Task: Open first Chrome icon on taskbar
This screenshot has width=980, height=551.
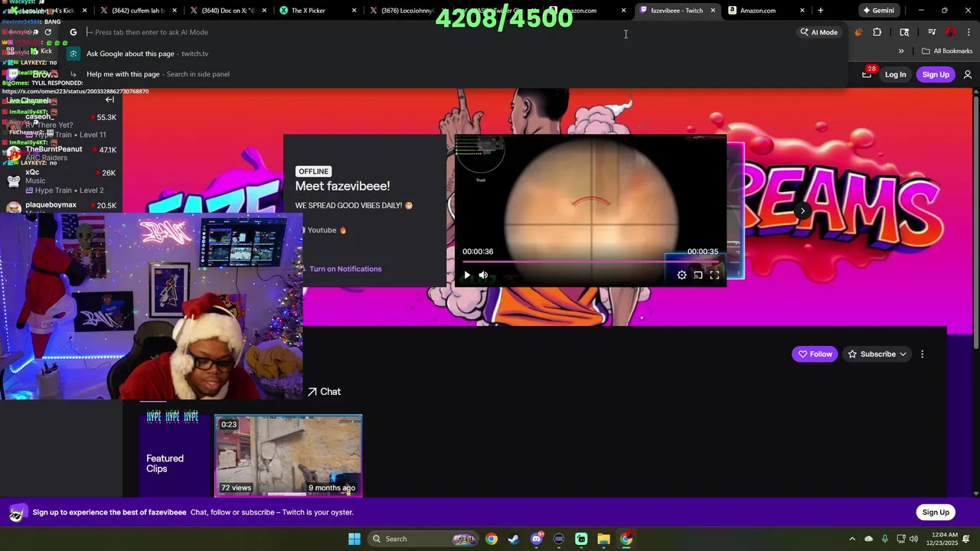Action: tap(491, 539)
